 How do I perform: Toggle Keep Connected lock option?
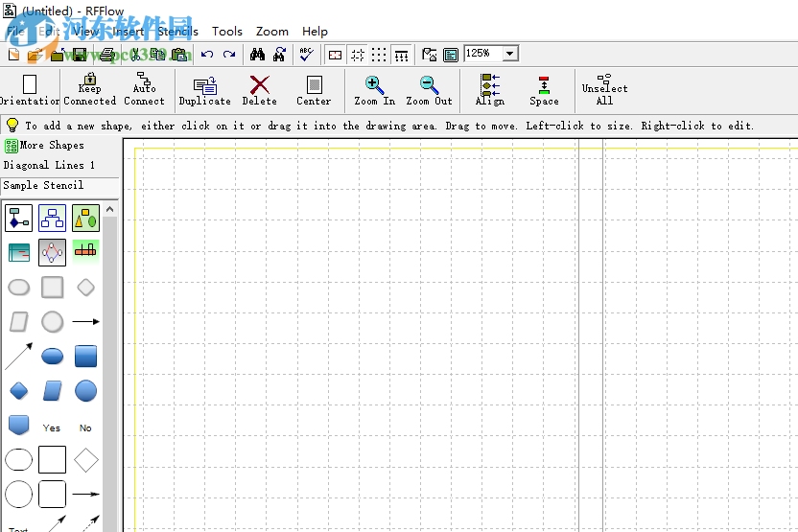[x=90, y=86]
